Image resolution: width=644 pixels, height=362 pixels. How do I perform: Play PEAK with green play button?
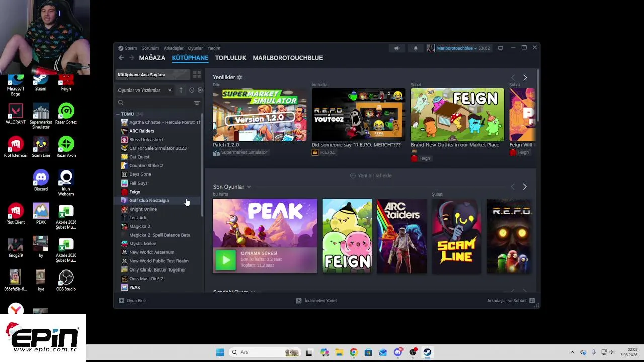225,260
